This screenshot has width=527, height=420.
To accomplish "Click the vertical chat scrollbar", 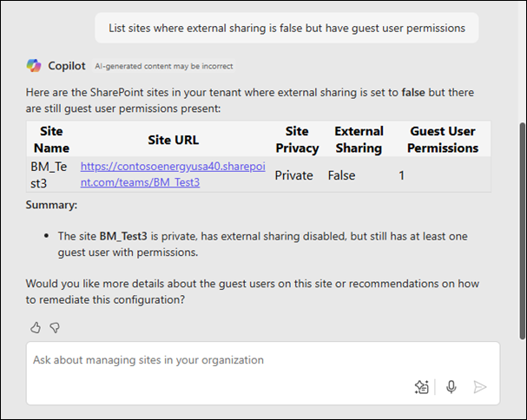I will coord(522,231).
